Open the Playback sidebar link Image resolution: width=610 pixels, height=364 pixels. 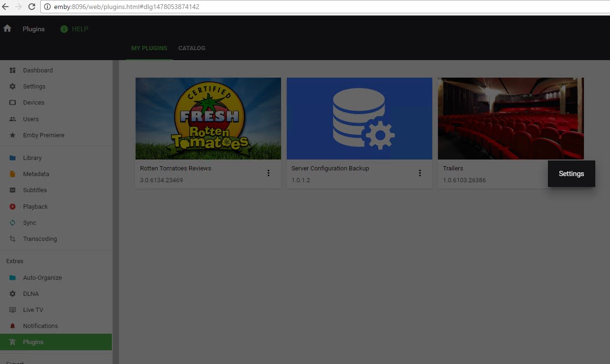coord(56,207)
